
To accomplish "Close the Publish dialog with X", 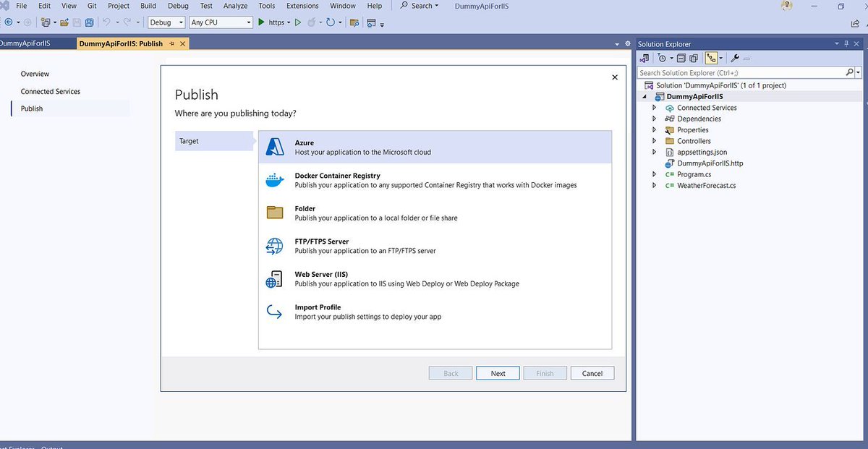I will pyautogui.click(x=615, y=77).
